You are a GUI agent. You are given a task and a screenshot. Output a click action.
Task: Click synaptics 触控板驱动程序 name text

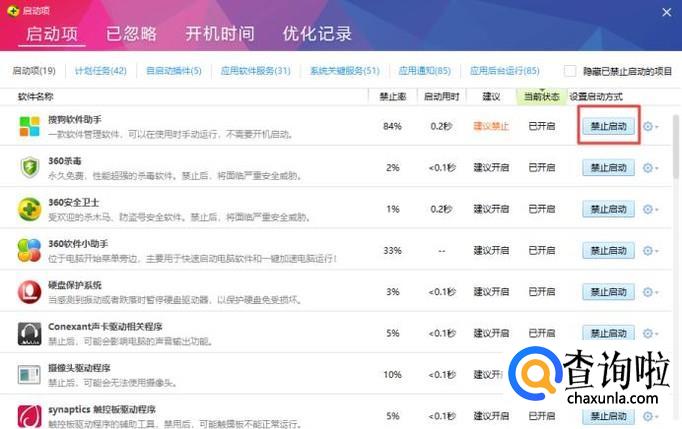(102, 409)
